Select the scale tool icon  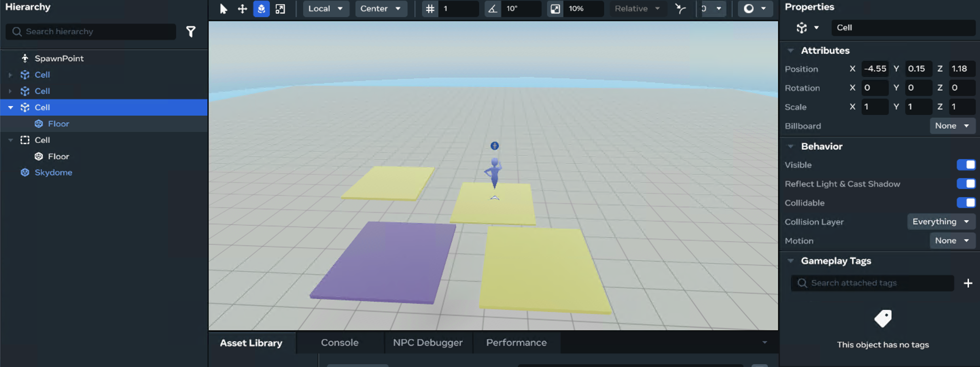[x=280, y=9]
